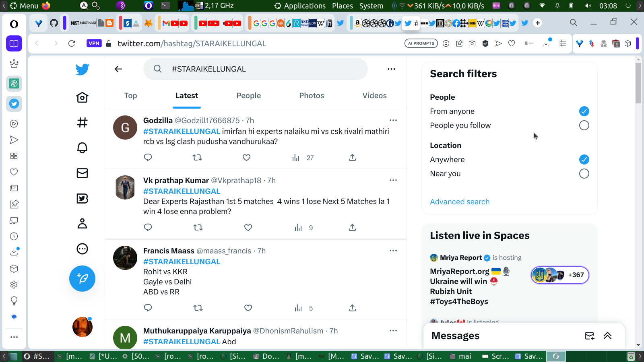Expand the Messages drawer with the double chevron
This screenshot has height=362, width=644.
click(607, 336)
